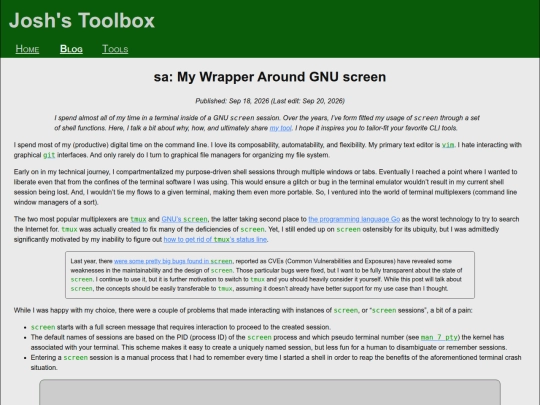Click the bullet 'screen starts with a full screen message'
The image size is (540, 405).
coord(181,327)
